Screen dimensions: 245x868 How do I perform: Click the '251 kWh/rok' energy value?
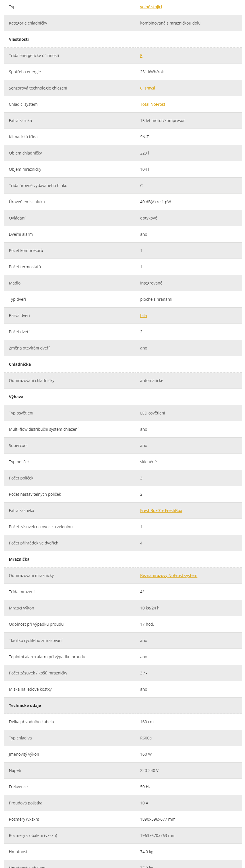[152, 72]
